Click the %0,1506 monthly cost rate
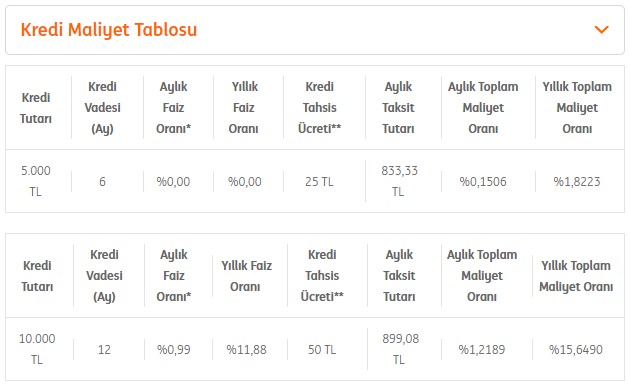 click(483, 182)
